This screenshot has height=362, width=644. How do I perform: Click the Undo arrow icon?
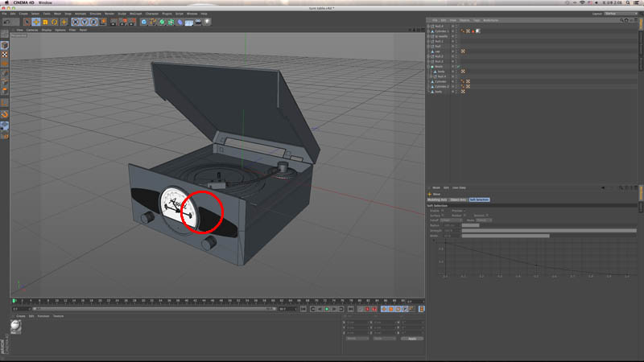6,23
